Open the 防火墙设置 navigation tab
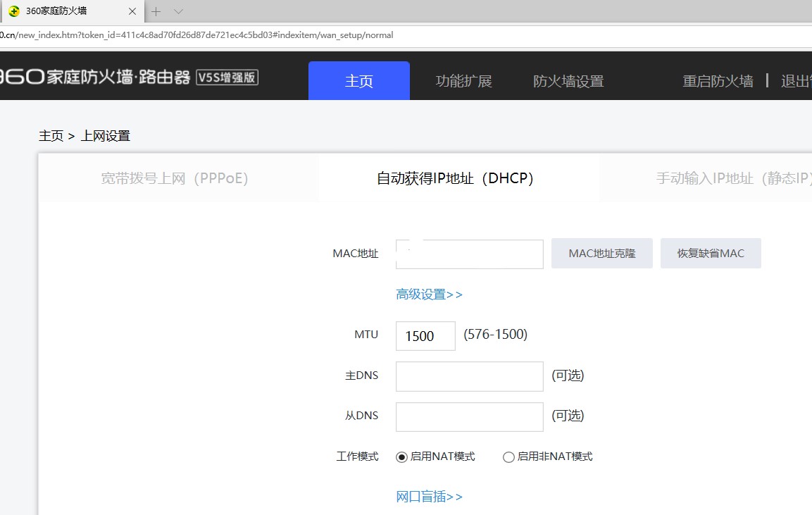The height and width of the screenshot is (515, 812). (568, 81)
